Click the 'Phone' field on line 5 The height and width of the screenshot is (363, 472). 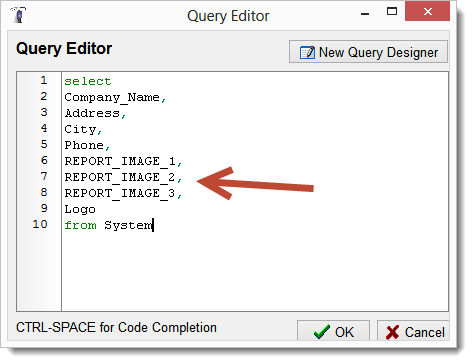pyautogui.click(x=84, y=145)
